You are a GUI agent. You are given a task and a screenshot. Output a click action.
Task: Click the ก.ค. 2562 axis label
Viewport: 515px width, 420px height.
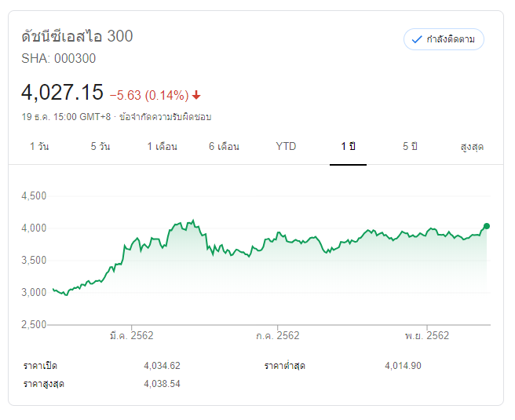pos(278,335)
